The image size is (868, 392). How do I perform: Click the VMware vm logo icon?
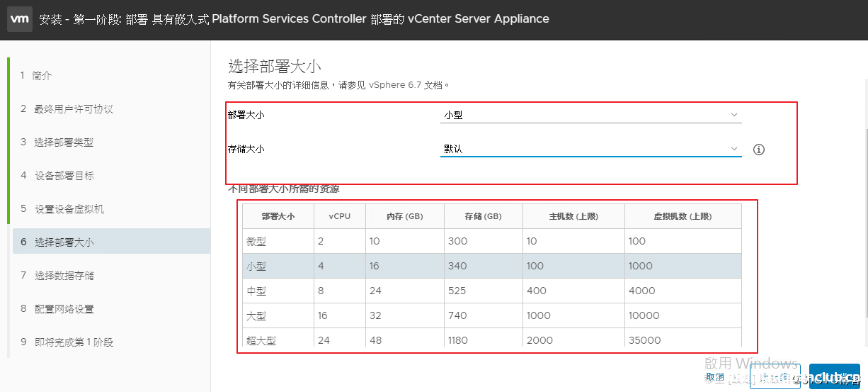[19, 19]
